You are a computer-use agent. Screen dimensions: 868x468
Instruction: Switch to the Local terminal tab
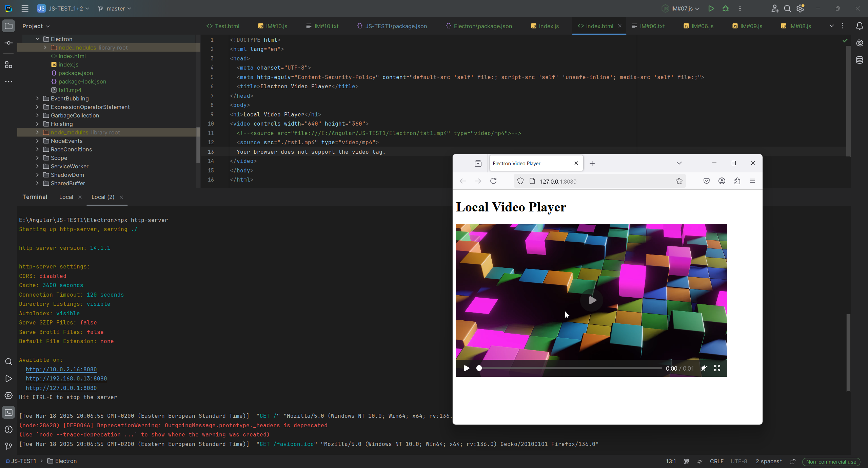pyautogui.click(x=66, y=197)
